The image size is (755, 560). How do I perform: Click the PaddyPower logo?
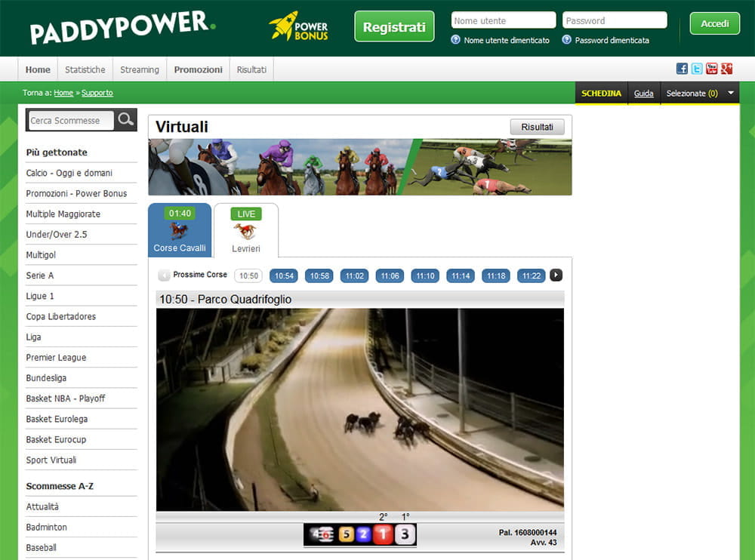click(122, 26)
